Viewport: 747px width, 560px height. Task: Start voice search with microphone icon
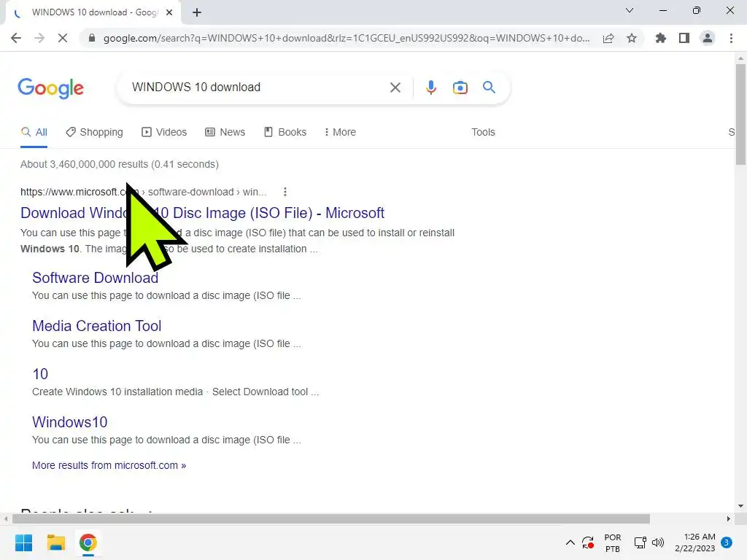(x=430, y=87)
